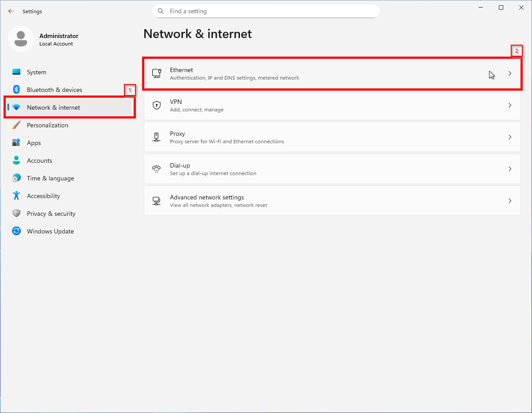Open the Advanced network settings chevron
This screenshot has width=532, height=413.
click(510, 201)
